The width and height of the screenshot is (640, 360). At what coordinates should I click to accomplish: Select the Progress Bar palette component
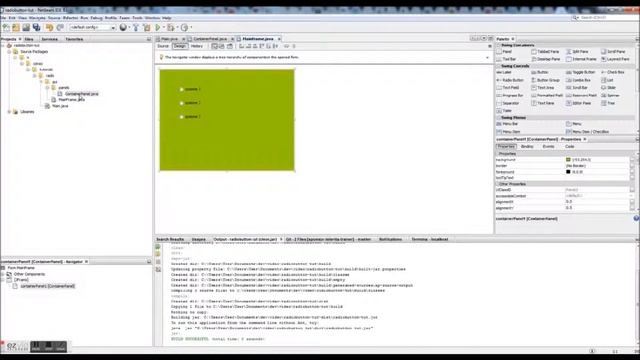click(x=510, y=96)
